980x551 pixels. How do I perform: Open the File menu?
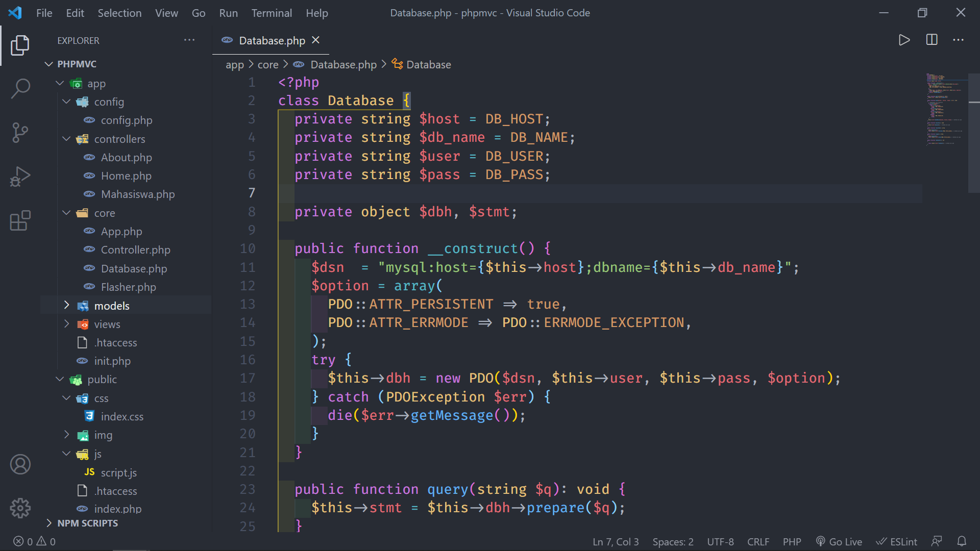(x=44, y=13)
